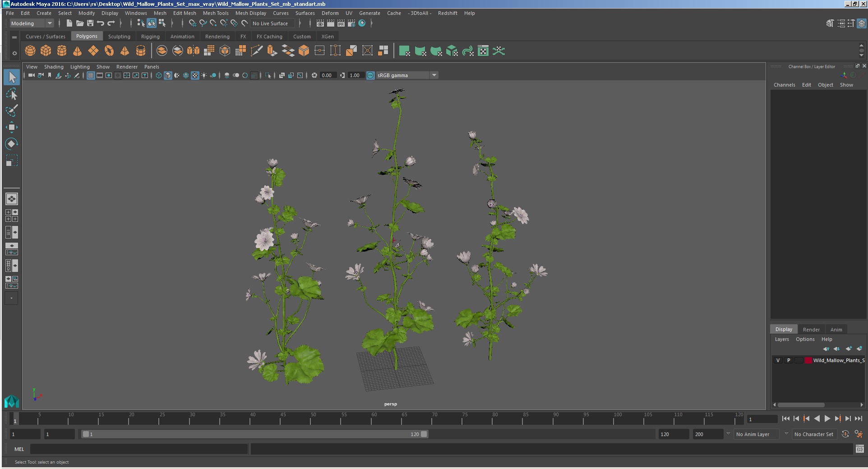Create a polygon pipe from the shelf
Viewport: 868px width, 469px height.
coord(141,51)
